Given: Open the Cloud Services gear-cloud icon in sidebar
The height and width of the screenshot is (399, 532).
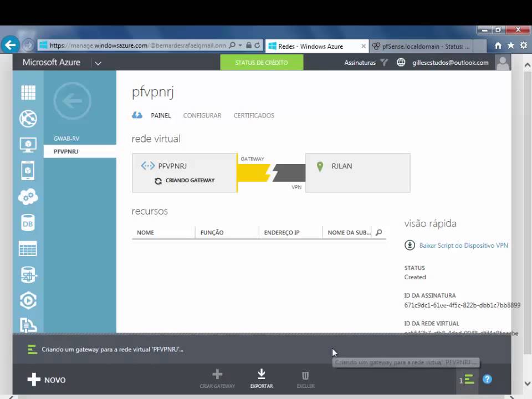Looking at the screenshot, I should click(28, 196).
